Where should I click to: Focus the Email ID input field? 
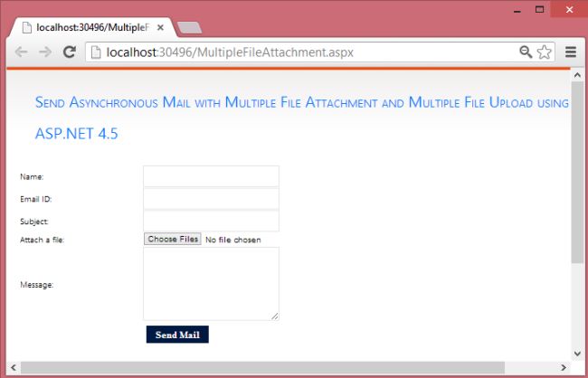211,199
